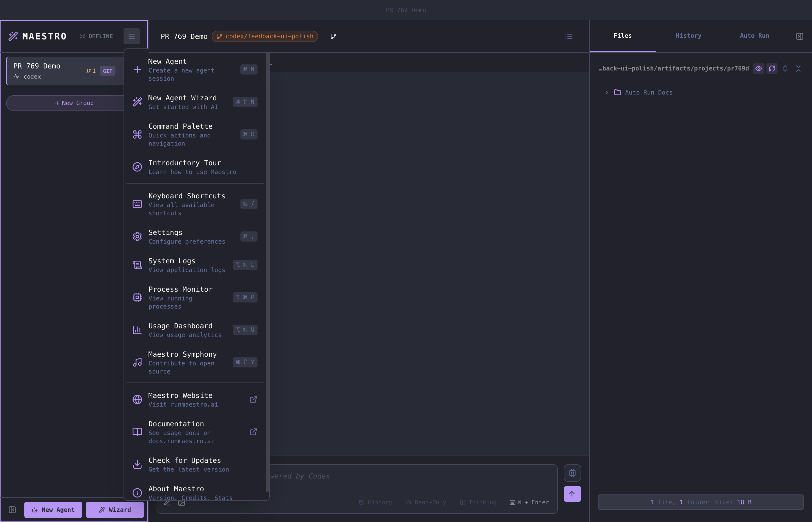The height and width of the screenshot is (522, 812).
Task: Click the Wizard button at the bottom left
Action: [115, 510]
